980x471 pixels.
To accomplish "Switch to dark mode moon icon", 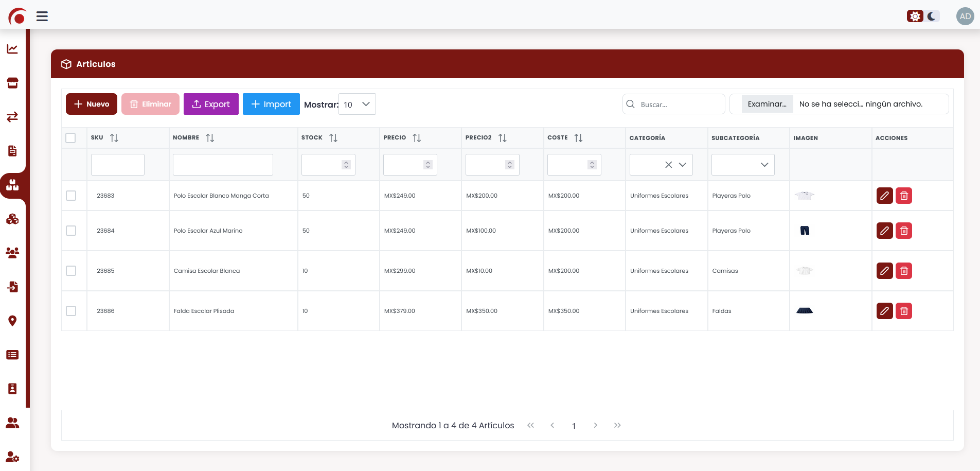I will pos(932,16).
